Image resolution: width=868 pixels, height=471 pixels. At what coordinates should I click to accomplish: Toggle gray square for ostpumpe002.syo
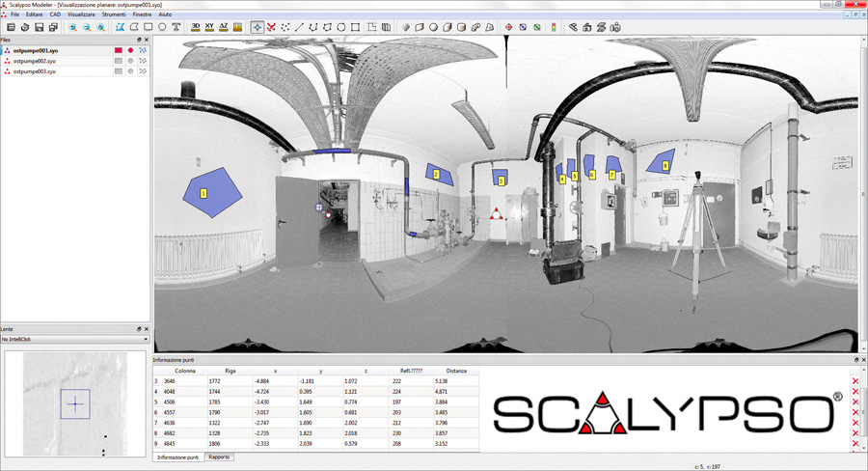click(x=118, y=61)
